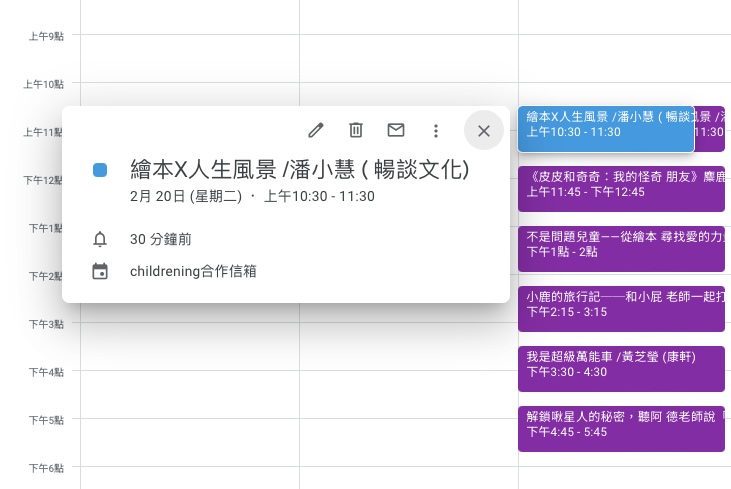The width and height of the screenshot is (731, 489).
Task: Open the 《皮皮和奇奇：我的怪奇朋友》 event
Action: [620, 183]
